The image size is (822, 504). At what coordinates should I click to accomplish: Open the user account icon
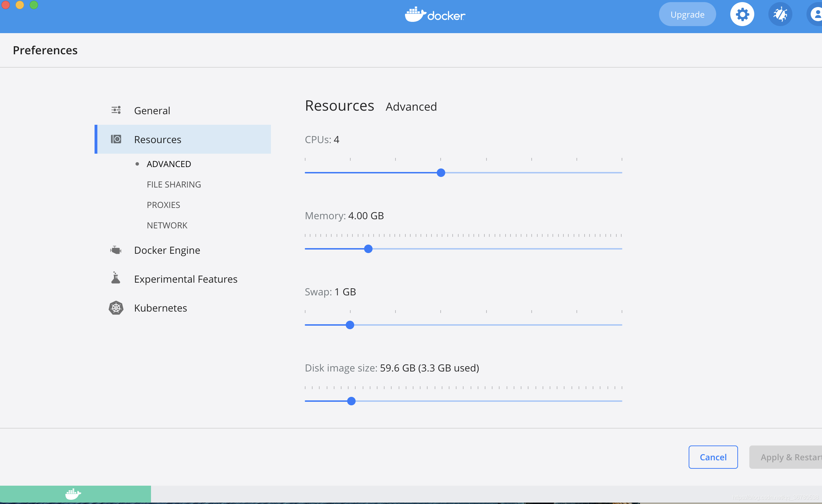coord(816,14)
